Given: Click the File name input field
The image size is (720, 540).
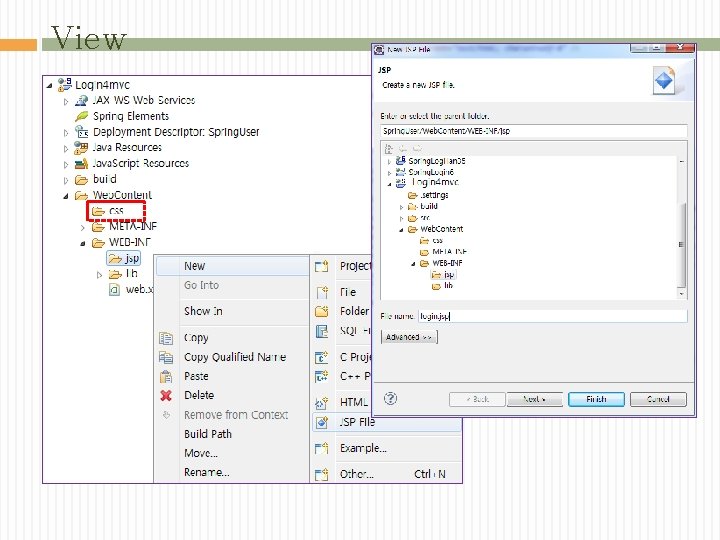Looking at the screenshot, I should pos(552,316).
